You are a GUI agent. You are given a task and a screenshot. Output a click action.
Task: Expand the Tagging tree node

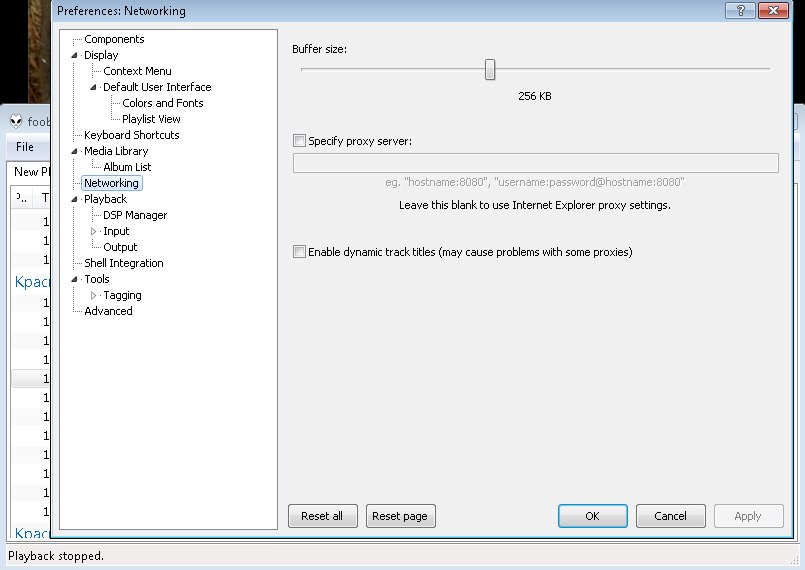93,295
